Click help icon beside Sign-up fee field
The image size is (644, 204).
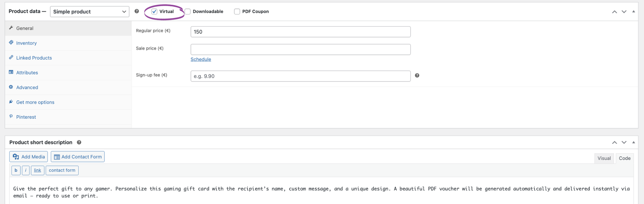coord(417,75)
